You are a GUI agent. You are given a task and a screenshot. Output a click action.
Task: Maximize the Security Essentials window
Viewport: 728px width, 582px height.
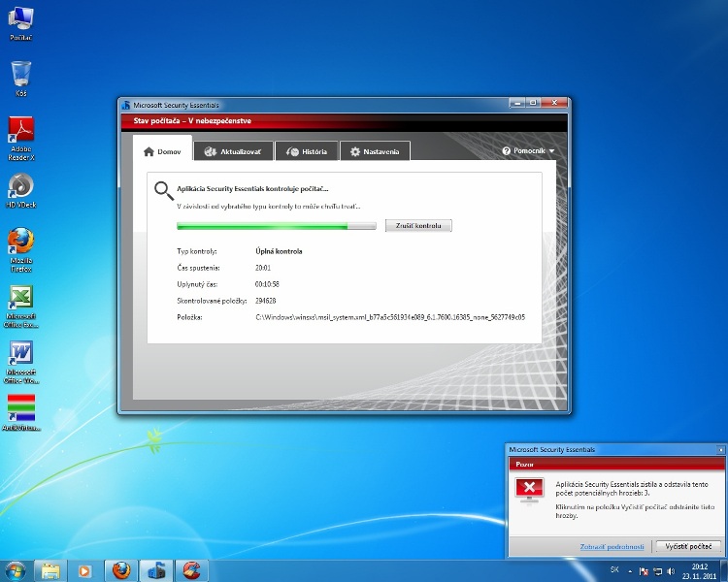pos(533,103)
